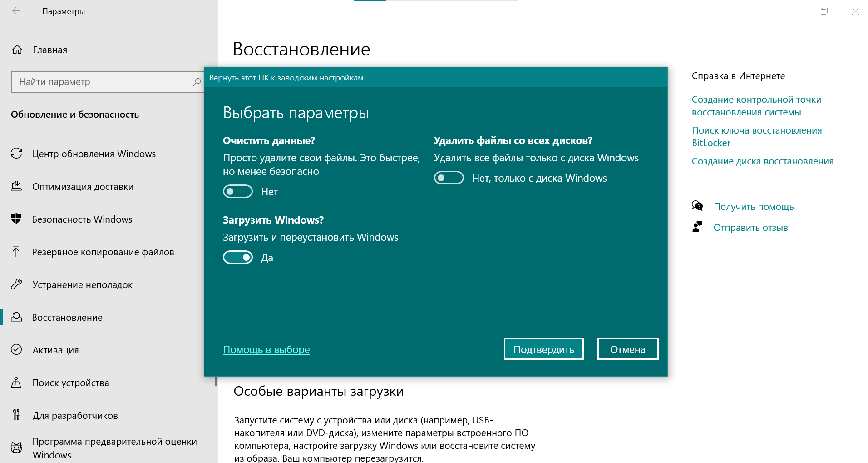Image resolution: width=868 pixels, height=463 pixels.
Task: Click the Поиск устройства person icon
Action: click(16, 383)
